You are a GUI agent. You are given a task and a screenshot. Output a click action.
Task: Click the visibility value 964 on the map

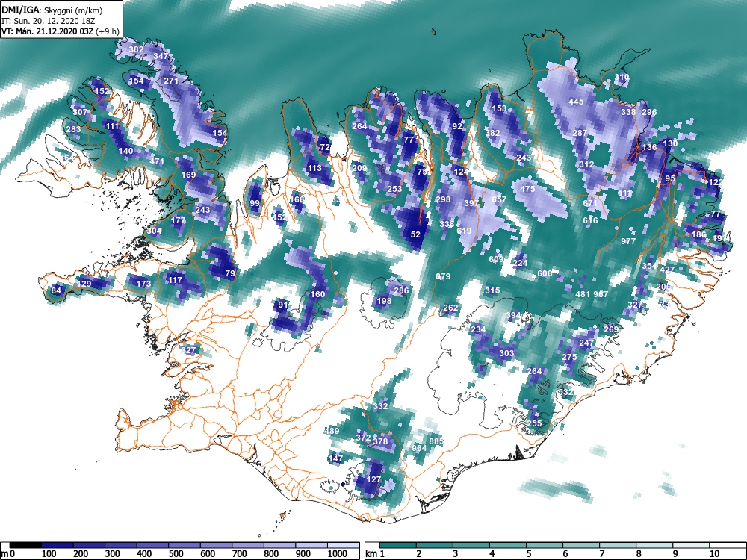(x=419, y=448)
